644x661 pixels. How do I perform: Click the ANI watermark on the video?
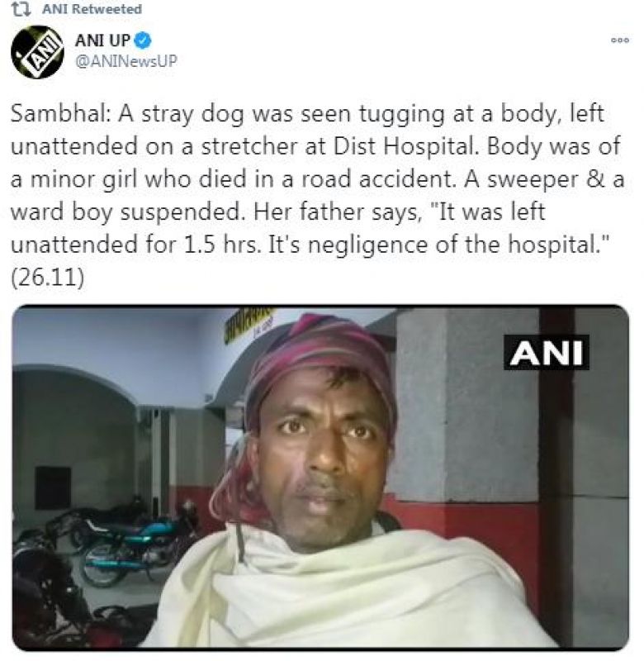tap(547, 353)
